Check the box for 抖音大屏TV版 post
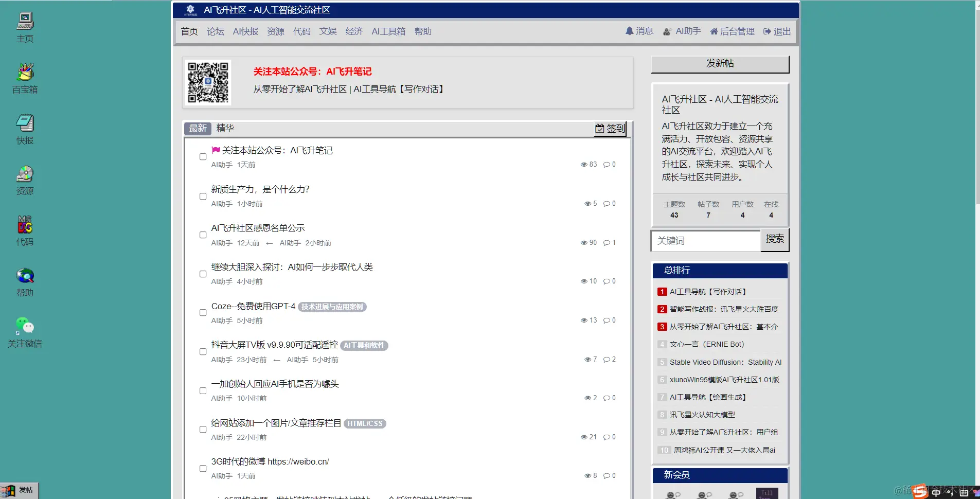The width and height of the screenshot is (980, 499). [203, 352]
